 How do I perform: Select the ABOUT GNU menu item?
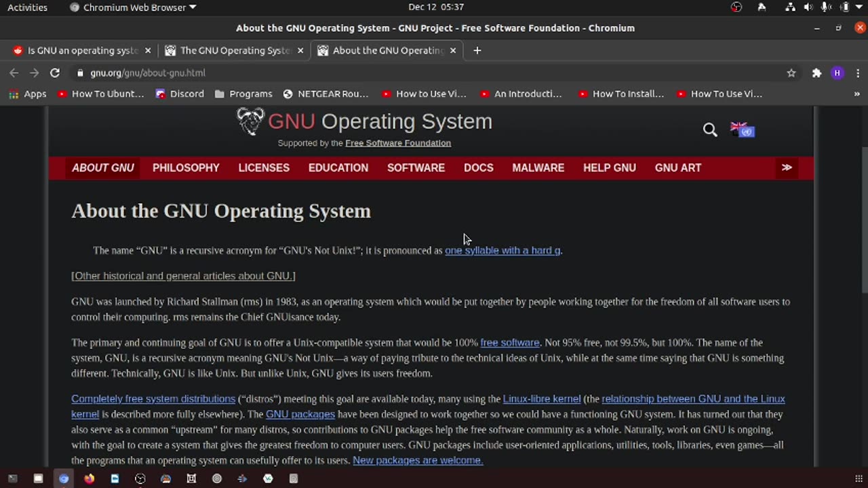103,167
